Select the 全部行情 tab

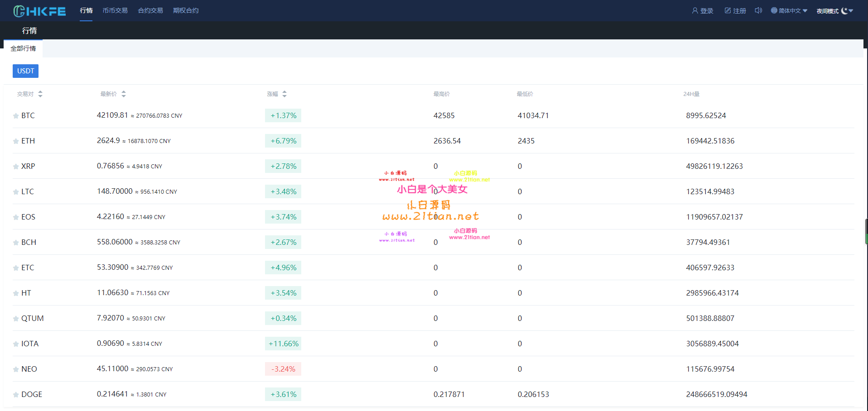point(23,48)
